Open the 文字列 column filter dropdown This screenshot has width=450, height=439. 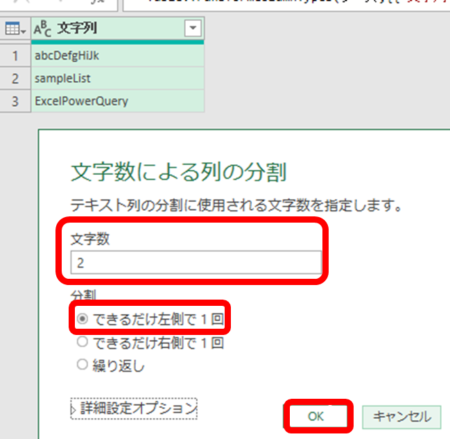point(193,28)
